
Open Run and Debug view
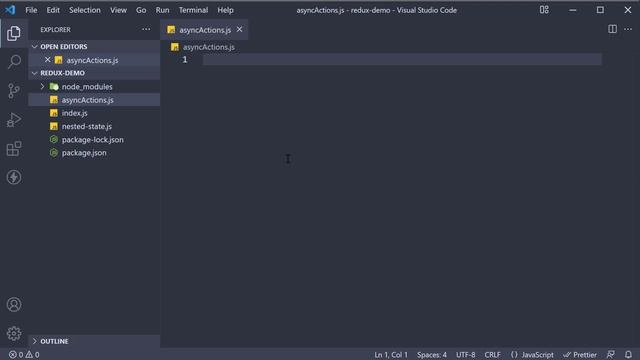tap(13, 120)
